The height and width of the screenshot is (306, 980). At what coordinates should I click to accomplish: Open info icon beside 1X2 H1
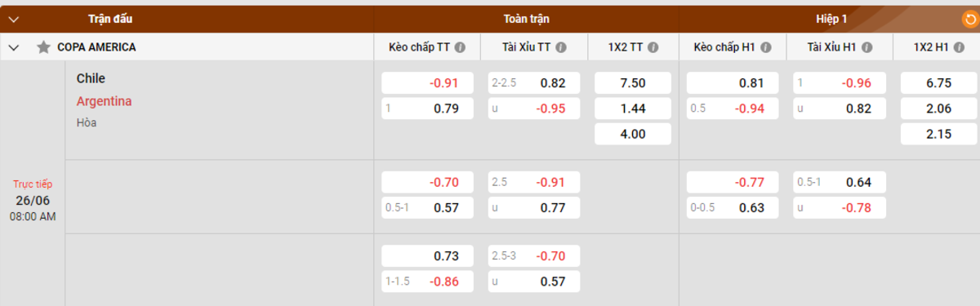click(x=959, y=47)
